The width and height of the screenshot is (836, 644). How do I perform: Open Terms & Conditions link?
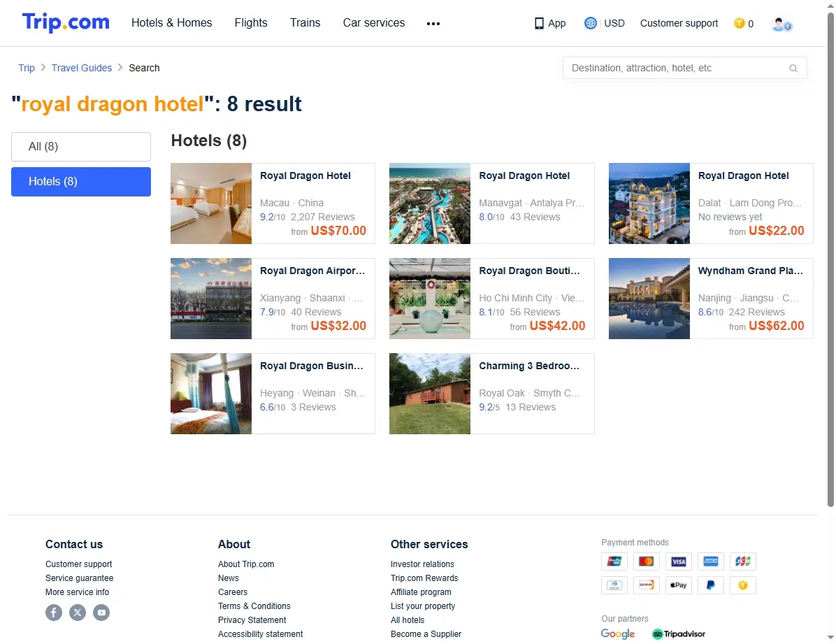[x=254, y=606]
